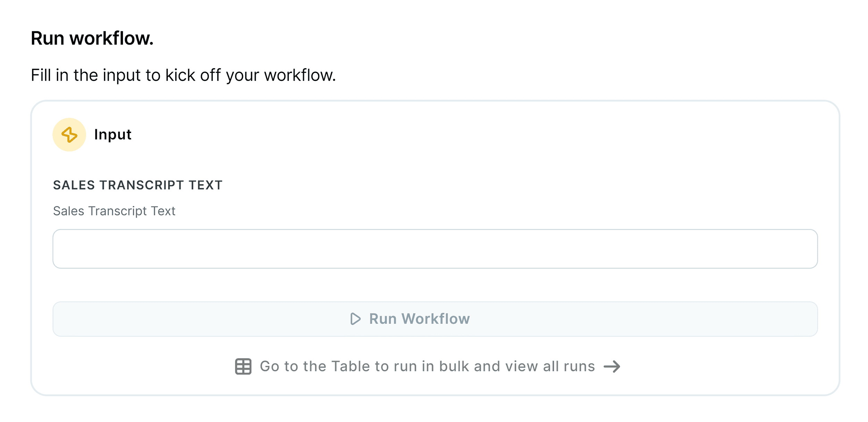
Task: Click the Run Workflow button label text
Action: click(419, 318)
